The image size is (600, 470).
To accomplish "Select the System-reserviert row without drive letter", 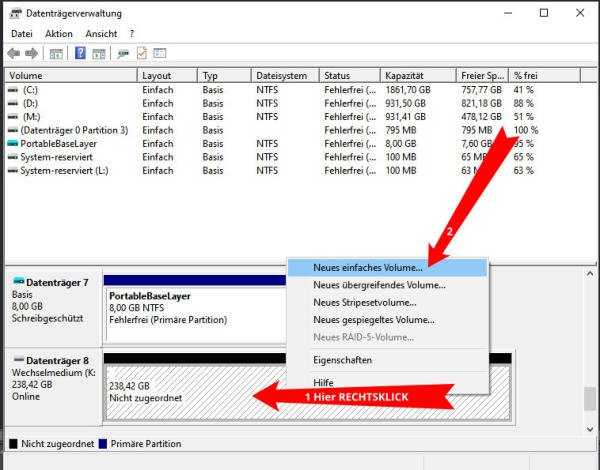I will click(293, 157).
